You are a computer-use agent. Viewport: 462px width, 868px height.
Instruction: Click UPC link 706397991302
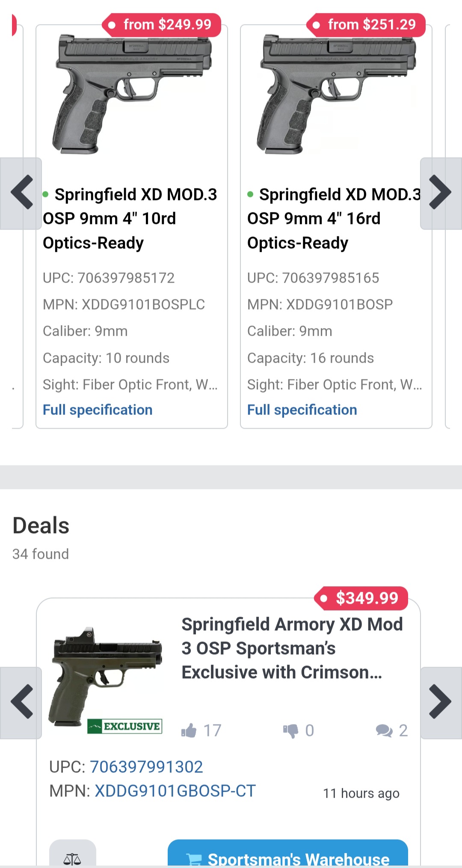[x=146, y=767]
